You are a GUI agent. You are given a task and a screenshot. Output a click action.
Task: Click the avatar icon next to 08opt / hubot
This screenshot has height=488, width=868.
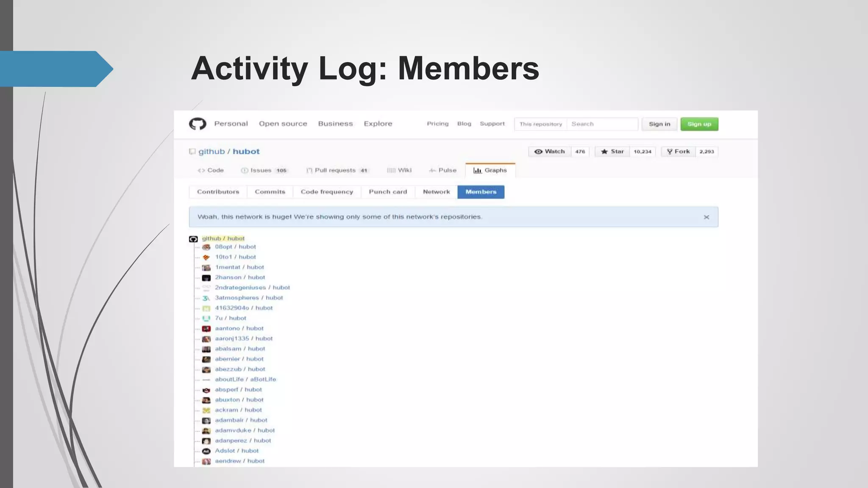point(206,247)
